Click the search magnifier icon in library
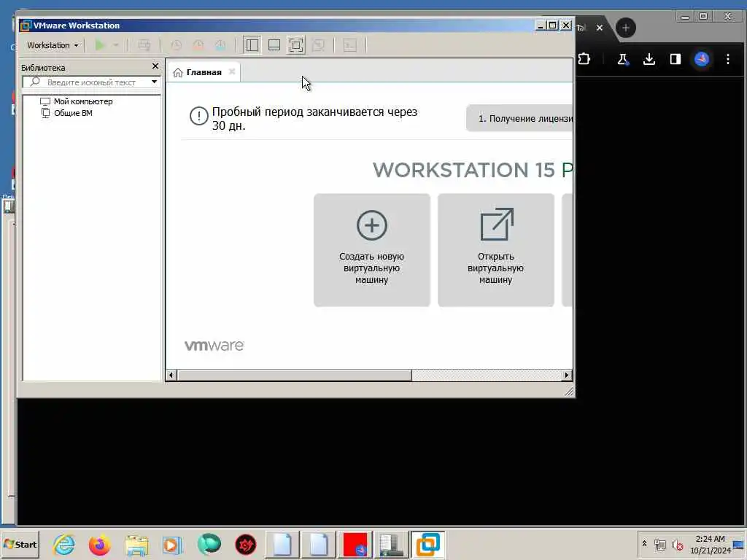The width and height of the screenshot is (747, 560). pos(35,82)
